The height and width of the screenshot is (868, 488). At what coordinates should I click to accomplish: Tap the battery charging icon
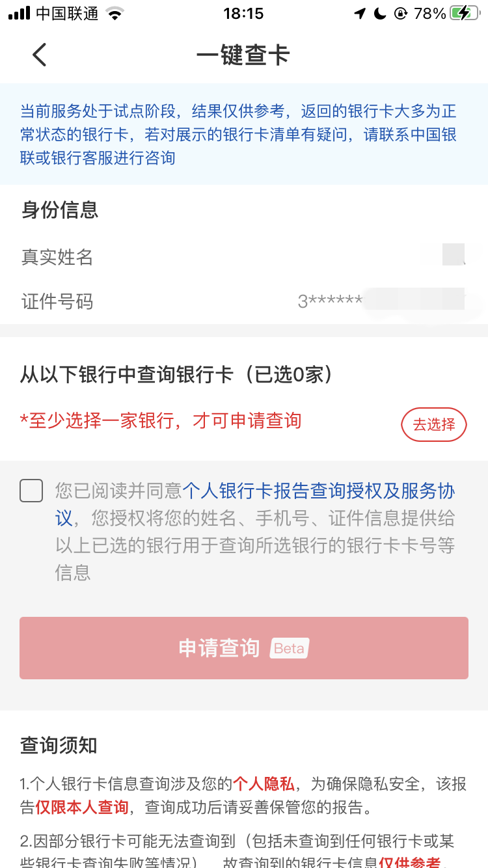tap(468, 13)
